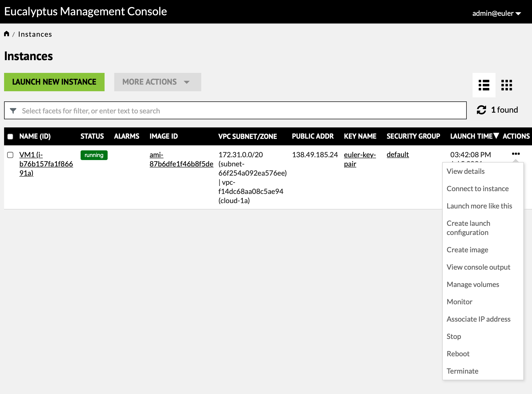Viewport: 532px width, 394px height.
Task: Open the default security group link
Action: [x=398, y=154]
